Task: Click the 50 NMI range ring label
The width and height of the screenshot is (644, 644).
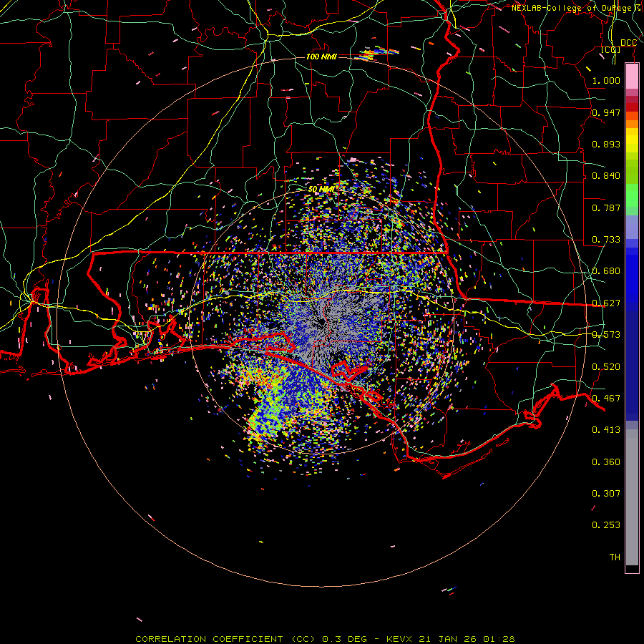Action: (321, 189)
